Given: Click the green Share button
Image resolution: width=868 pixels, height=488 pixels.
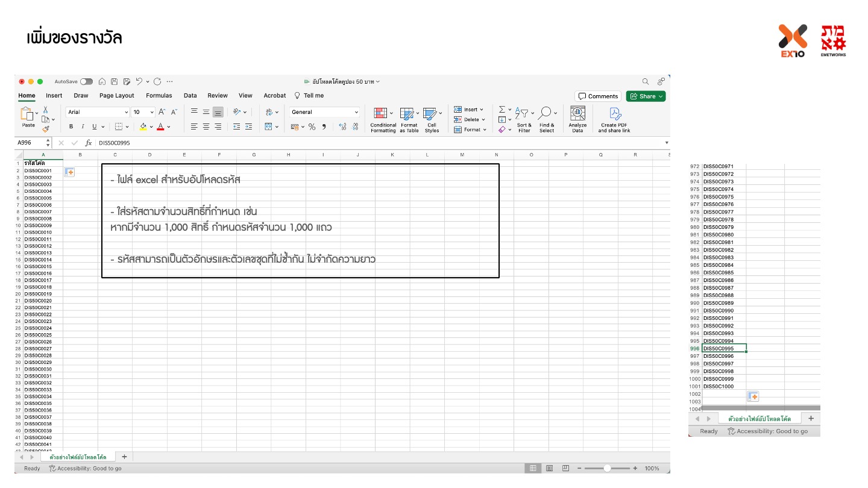Looking at the screenshot, I should (646, 96).
